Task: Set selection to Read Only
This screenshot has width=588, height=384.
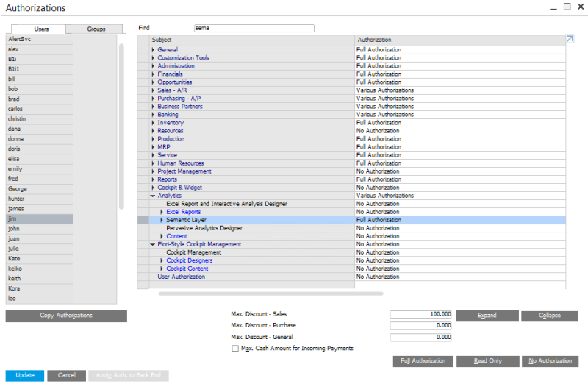Action: pos(487,361)
